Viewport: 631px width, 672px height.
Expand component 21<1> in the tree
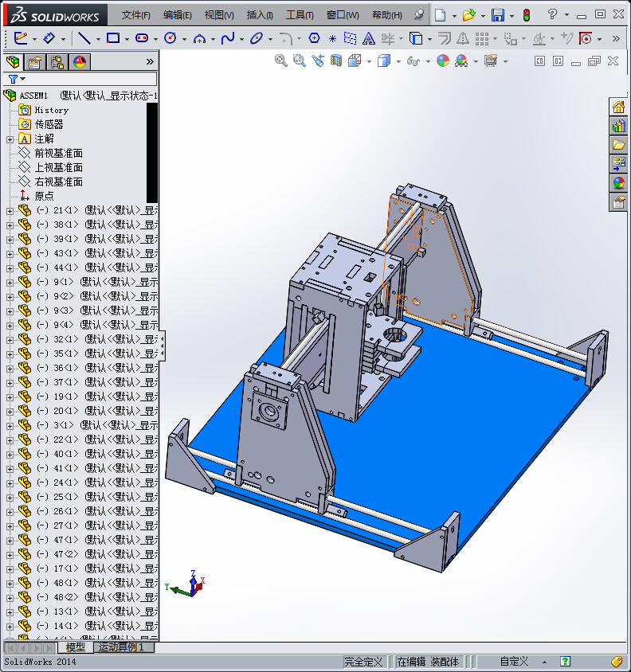pyautogui.click(x=10, y=211)
